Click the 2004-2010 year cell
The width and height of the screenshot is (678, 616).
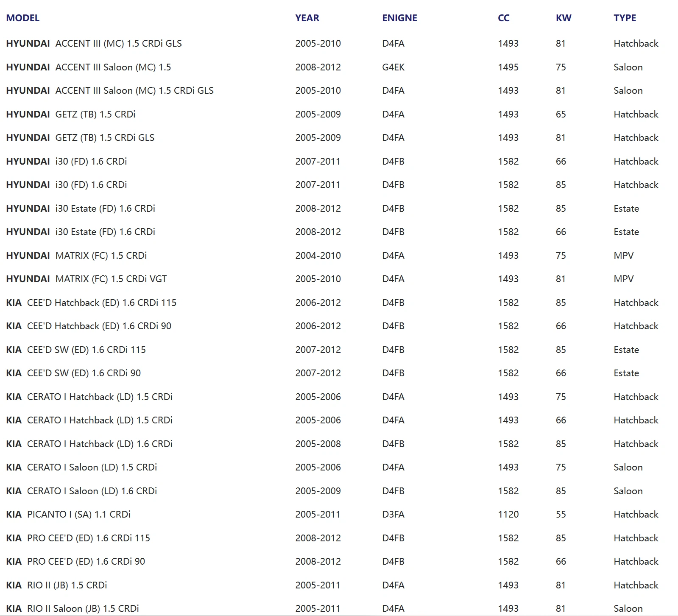coord(318,255)
